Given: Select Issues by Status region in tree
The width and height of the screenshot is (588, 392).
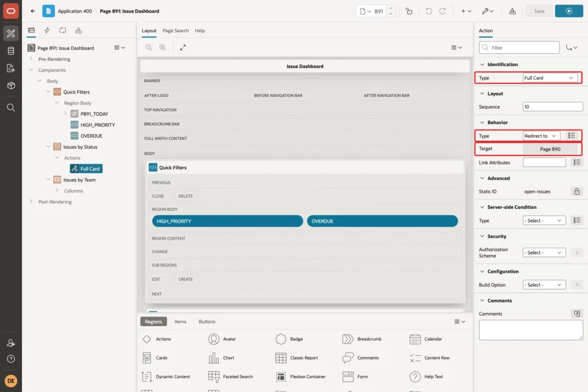Looking at the screenshot, I should tap(80, 147).
